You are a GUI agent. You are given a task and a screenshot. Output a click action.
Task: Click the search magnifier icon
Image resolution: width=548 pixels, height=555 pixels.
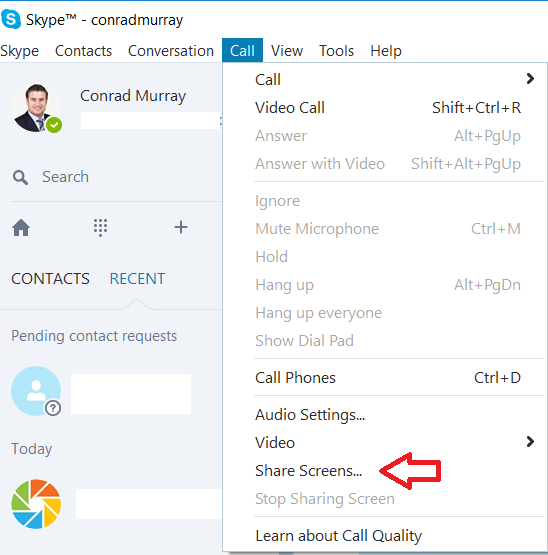(20, 177)
